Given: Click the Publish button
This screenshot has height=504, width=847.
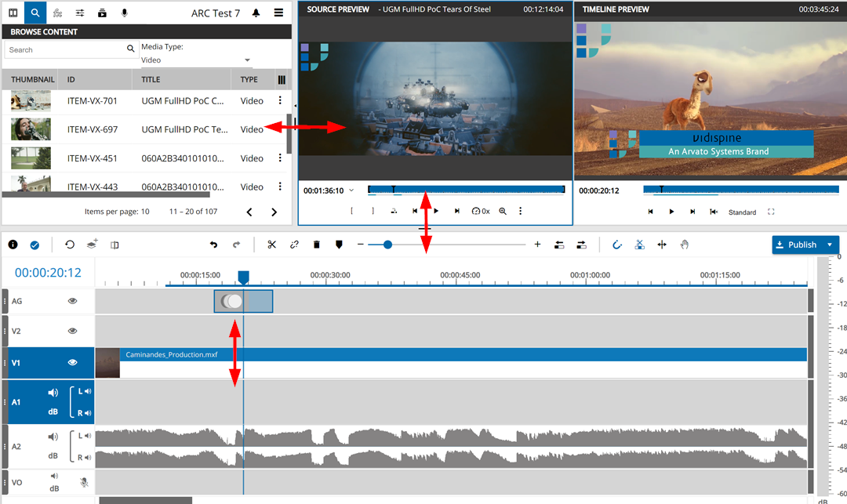Looking at the screenshot, I should 796,245.
